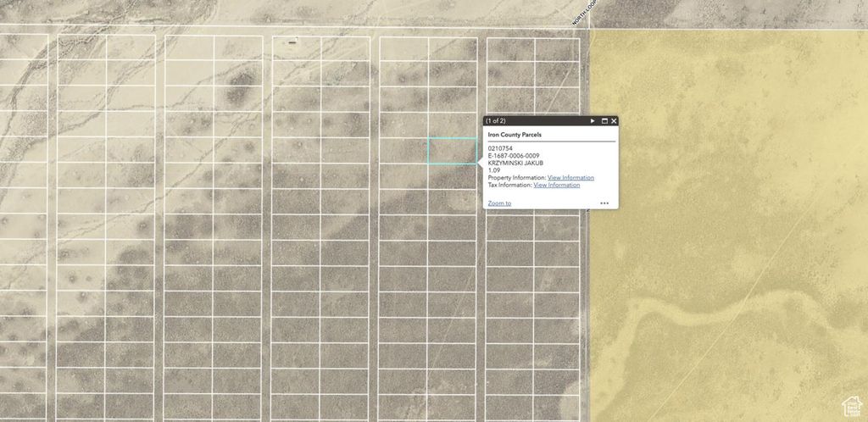The image size is (868, 422).
Task: Close the Iron County Parcels popup
Action: coord(614,121)
